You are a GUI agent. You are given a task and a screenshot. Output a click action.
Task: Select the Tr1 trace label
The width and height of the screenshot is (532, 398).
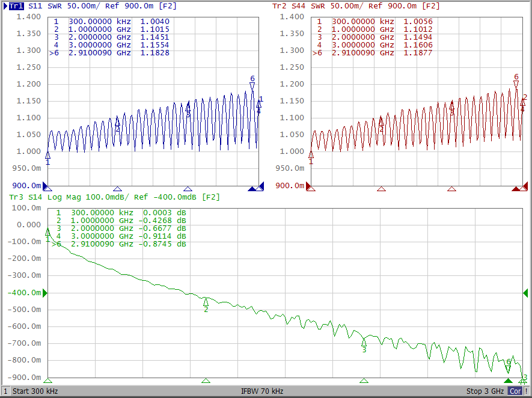pos(16,6)
